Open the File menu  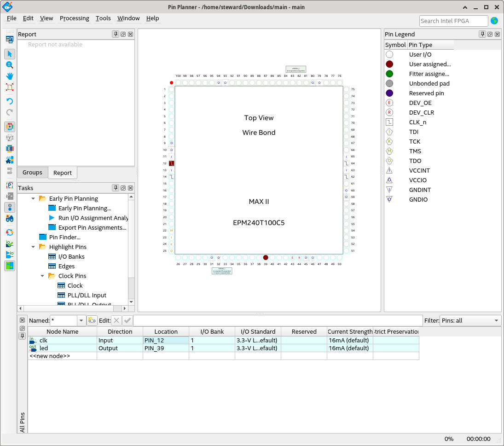point(12,18)
